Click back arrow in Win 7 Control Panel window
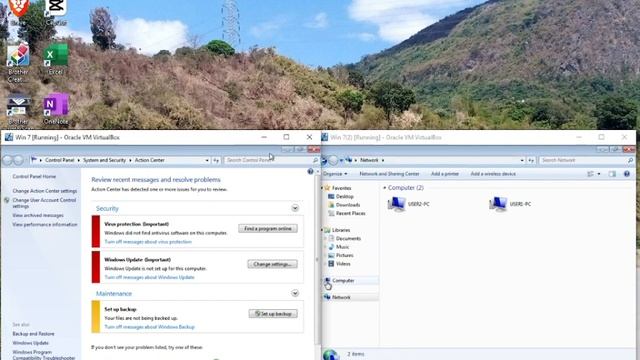Viewport: 640px width, 360px height. (7, 160)
